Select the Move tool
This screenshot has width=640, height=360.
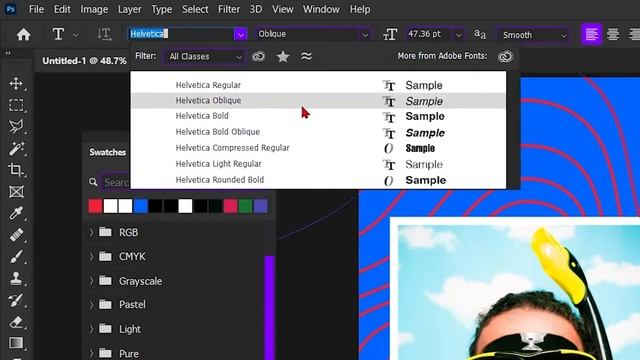click(x=16, y=83)
